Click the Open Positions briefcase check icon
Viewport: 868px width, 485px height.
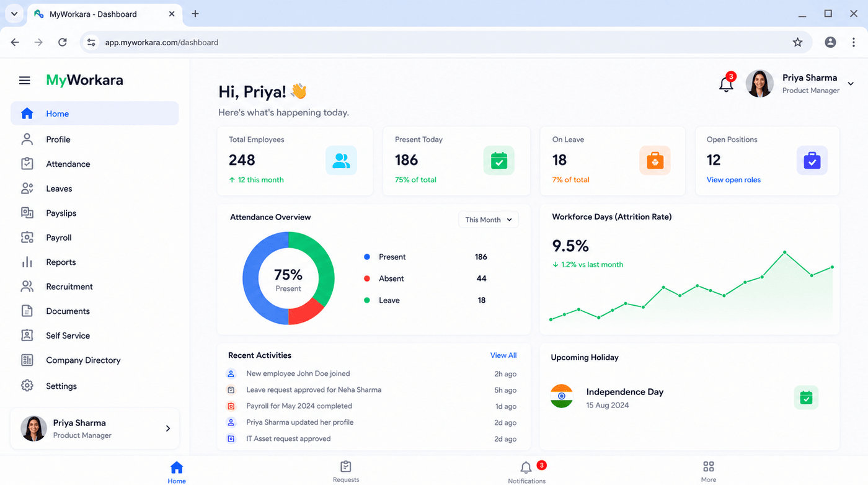point(812,161)
